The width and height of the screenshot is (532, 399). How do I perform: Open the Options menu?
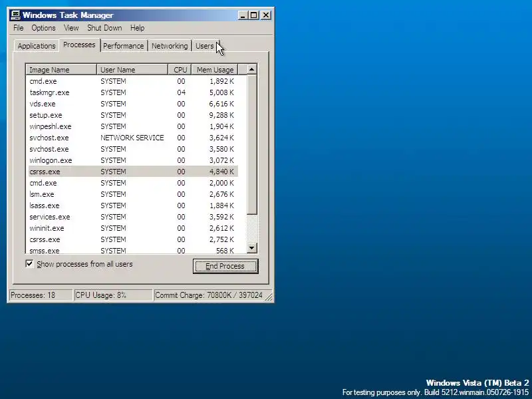click(43, 28)
